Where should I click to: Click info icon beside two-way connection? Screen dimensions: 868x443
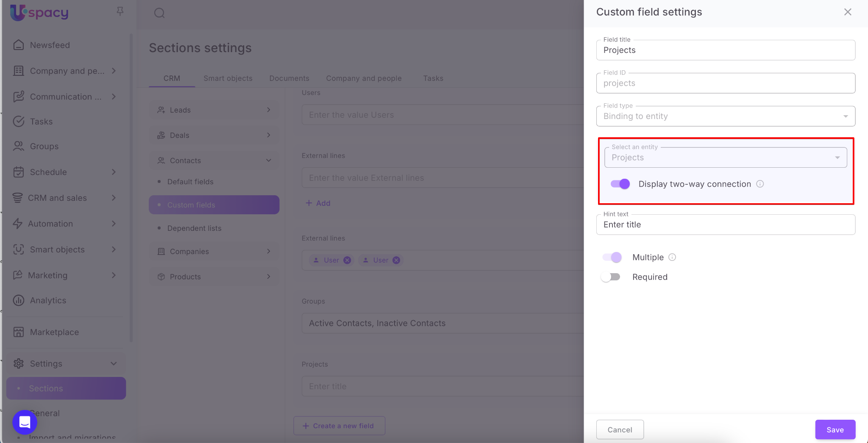pos(760,184)
